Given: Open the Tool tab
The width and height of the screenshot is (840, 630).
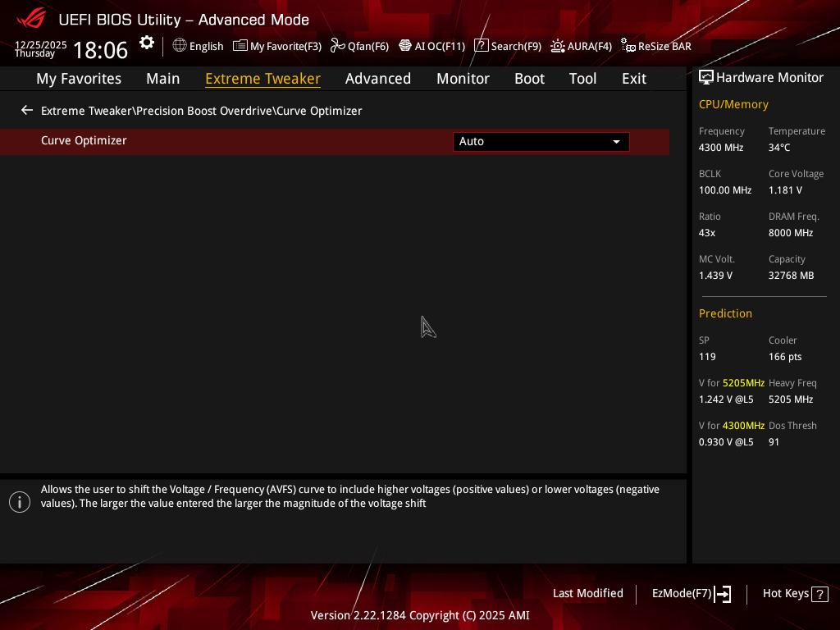Looking at the screenshot, I should click(582, 79).
